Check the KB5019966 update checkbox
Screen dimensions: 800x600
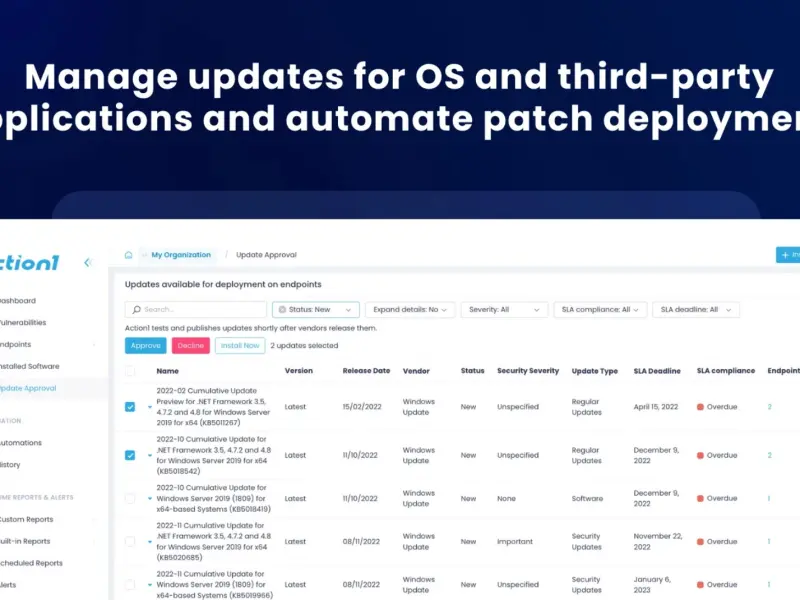(130, 585)
